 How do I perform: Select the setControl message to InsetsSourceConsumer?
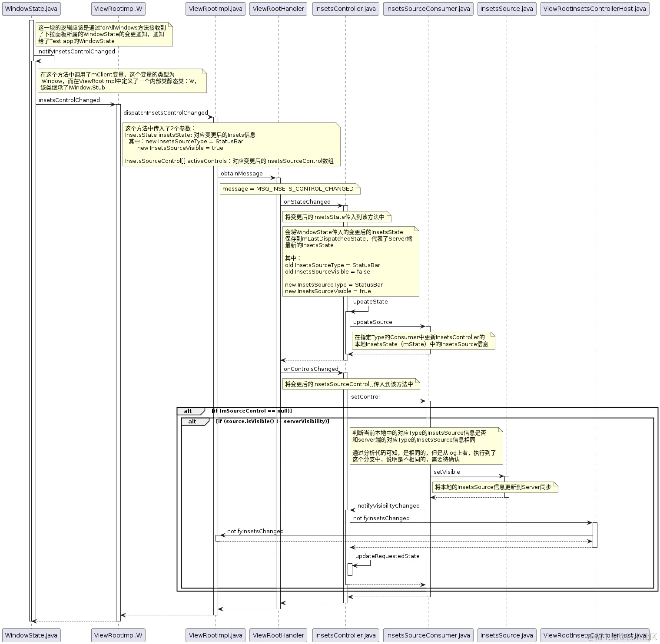coord(365,396)
